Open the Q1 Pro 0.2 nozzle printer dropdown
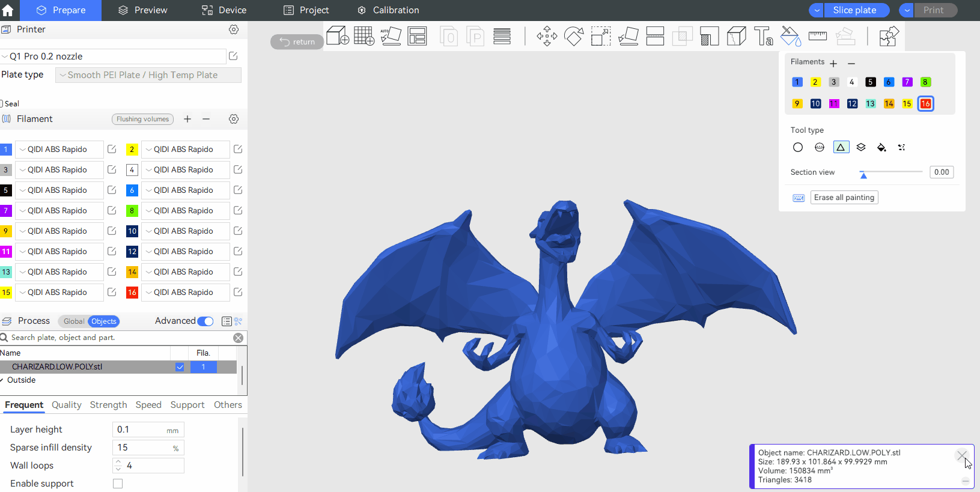 pyautogui.click(x=114, y=56)
